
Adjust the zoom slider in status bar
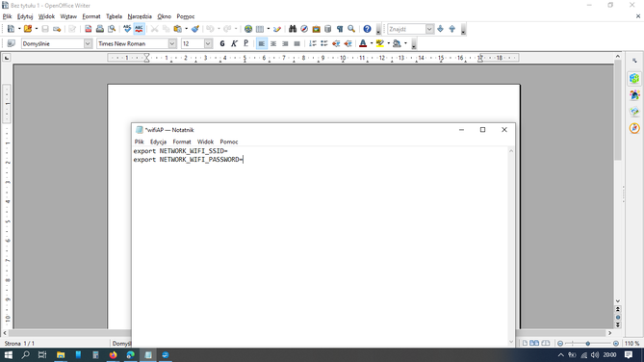pyautogui.click(x=588, y=343)
